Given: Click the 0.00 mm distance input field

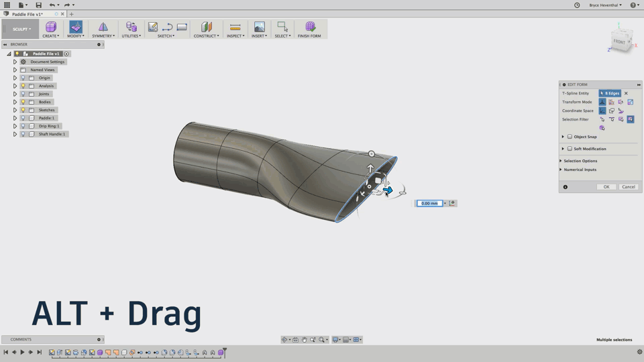Looking at the screenshot, I should 429,203.
